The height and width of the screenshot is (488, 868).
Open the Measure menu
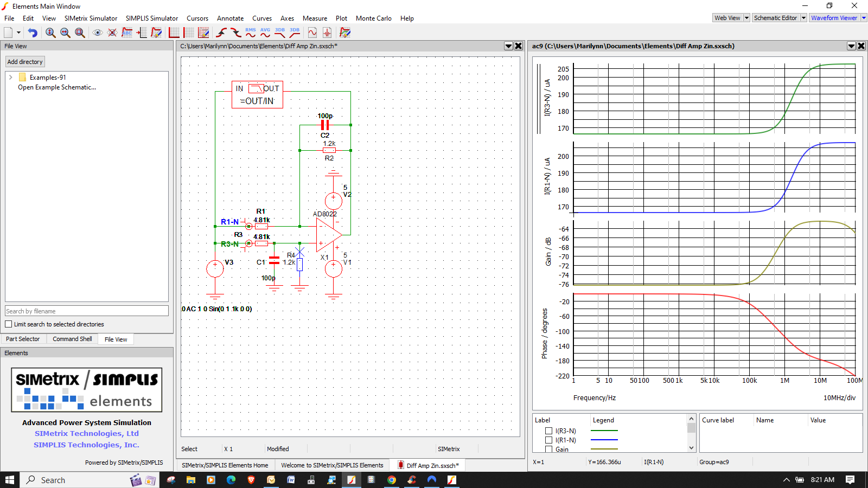click(315, 18)
